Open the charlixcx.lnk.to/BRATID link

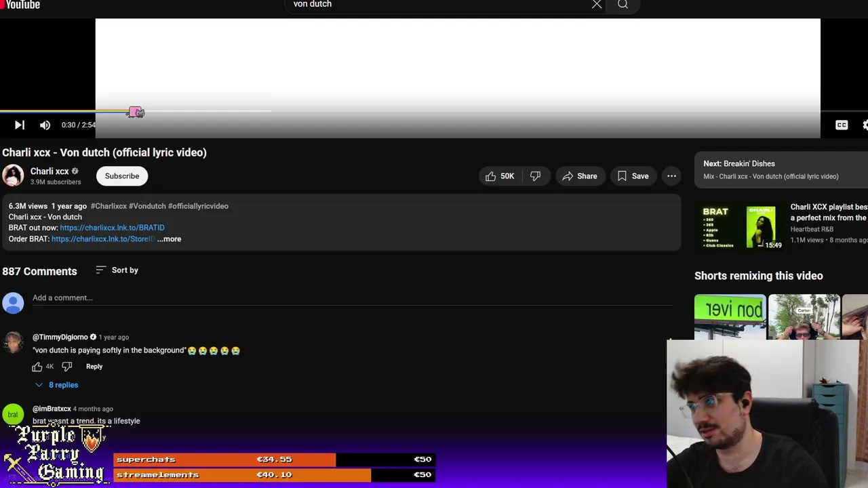pyautogui.click(x=112, y=228)
